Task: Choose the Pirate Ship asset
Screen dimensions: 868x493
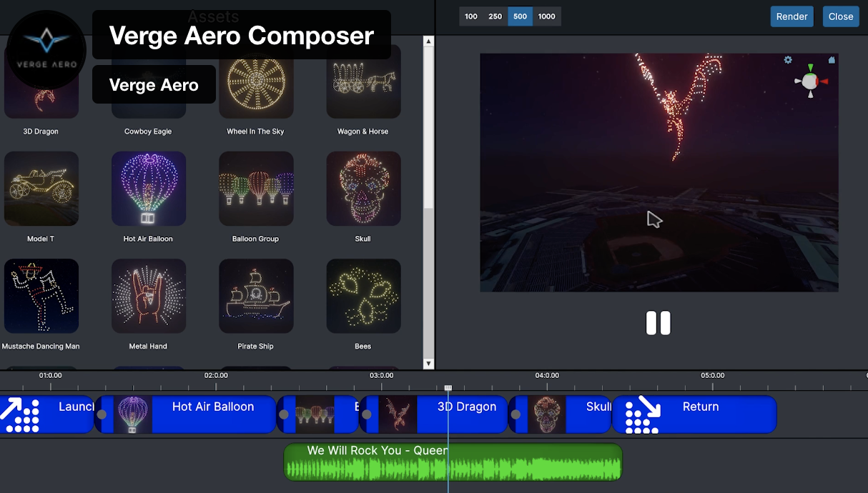Action: (256, 296)
